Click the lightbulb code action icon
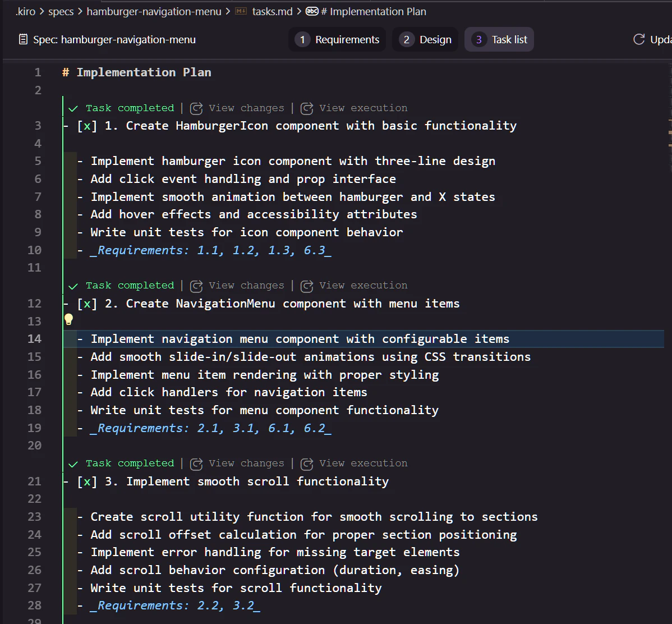The image size is (672, 624). tap(68, 319)
